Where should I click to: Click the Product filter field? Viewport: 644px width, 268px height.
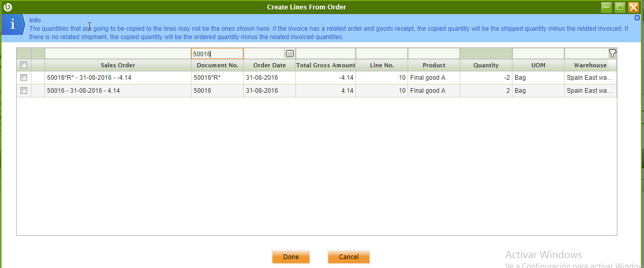click(x=434, y=54)
